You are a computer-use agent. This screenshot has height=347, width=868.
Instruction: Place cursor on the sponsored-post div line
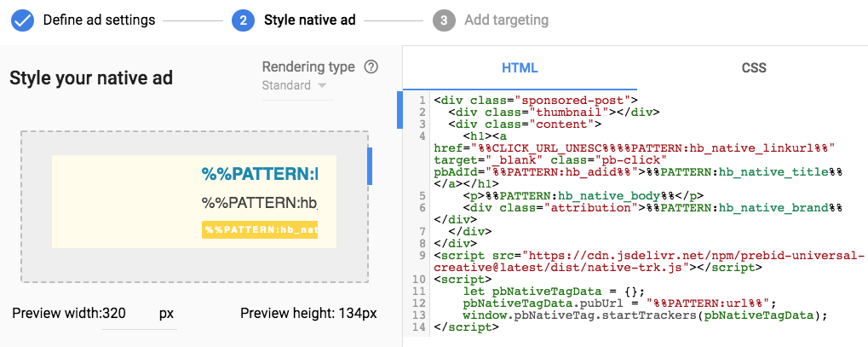536,100
